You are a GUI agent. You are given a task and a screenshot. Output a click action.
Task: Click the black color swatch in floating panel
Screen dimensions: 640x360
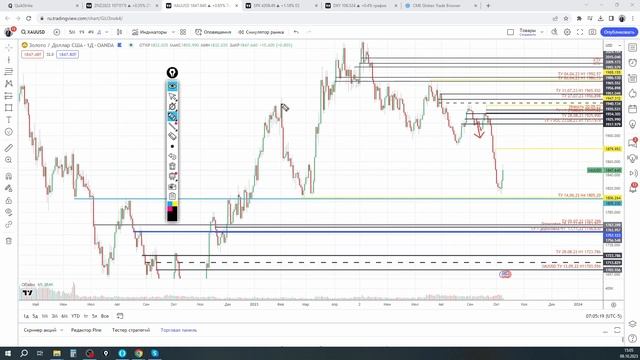click(172, 216)
